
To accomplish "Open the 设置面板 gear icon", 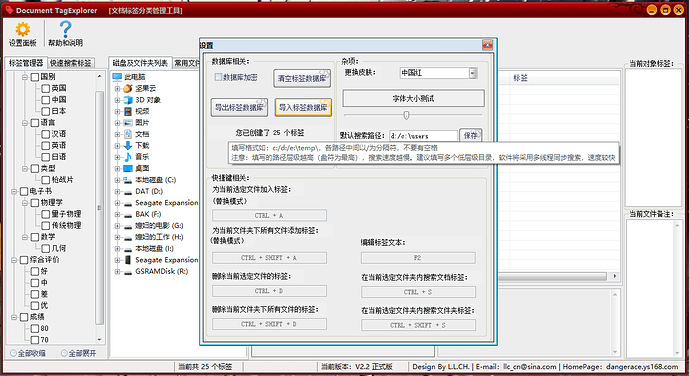I will click(22, 29).
